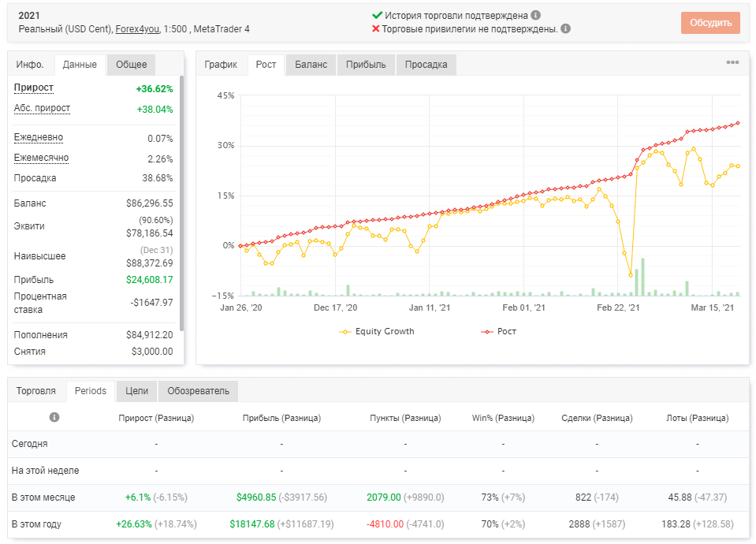Click the green checkmark verification icon

click(377, 15)
